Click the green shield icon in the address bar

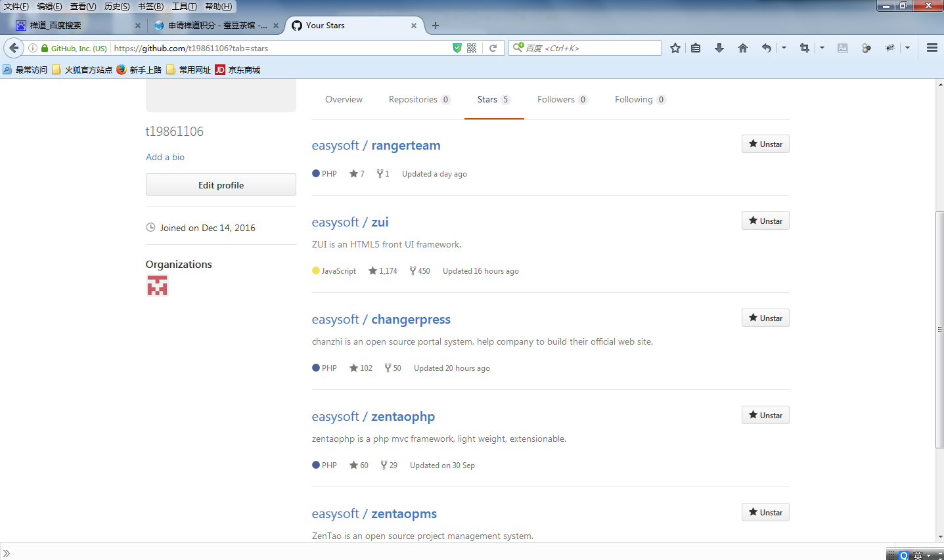pos(457,48)
